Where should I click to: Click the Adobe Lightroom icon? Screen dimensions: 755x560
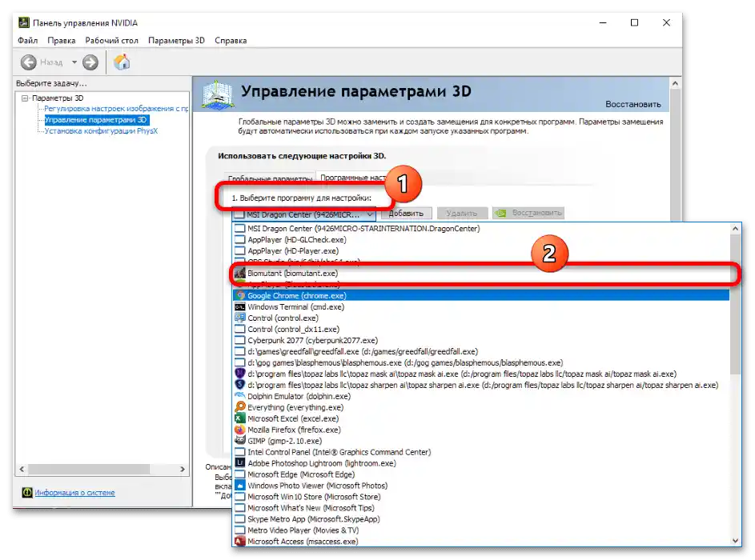point(239,463)
